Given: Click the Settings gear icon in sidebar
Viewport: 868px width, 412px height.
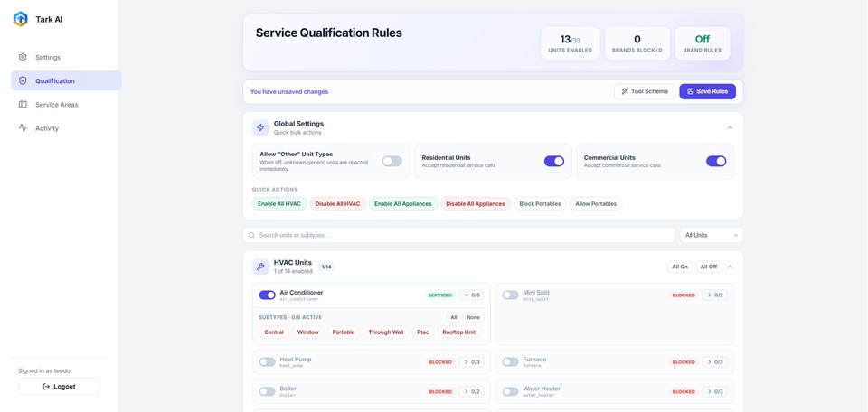Looking at the screenshot, I should pyautogui.click(x=23, y=57).
